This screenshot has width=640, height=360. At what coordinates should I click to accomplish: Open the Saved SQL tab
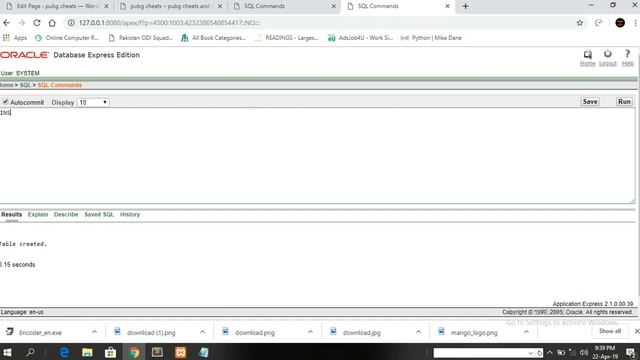click(x=99, y=214)
